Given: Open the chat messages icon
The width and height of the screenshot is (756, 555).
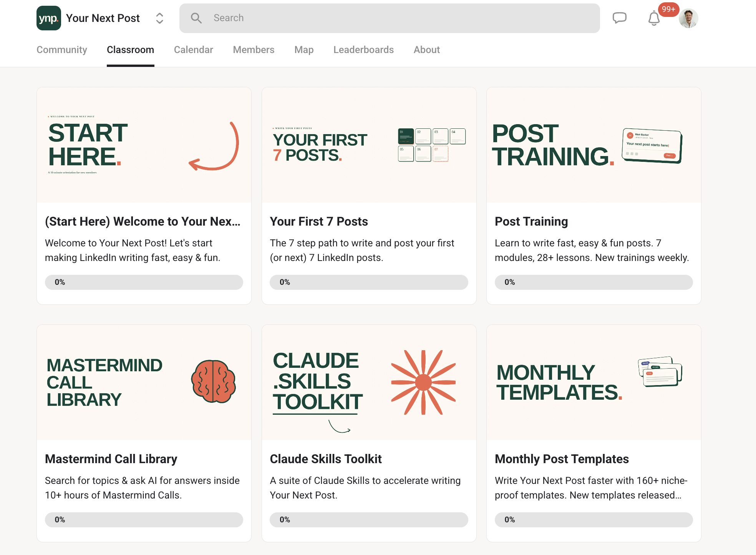Looking at the screenshot, I should 619,18.
